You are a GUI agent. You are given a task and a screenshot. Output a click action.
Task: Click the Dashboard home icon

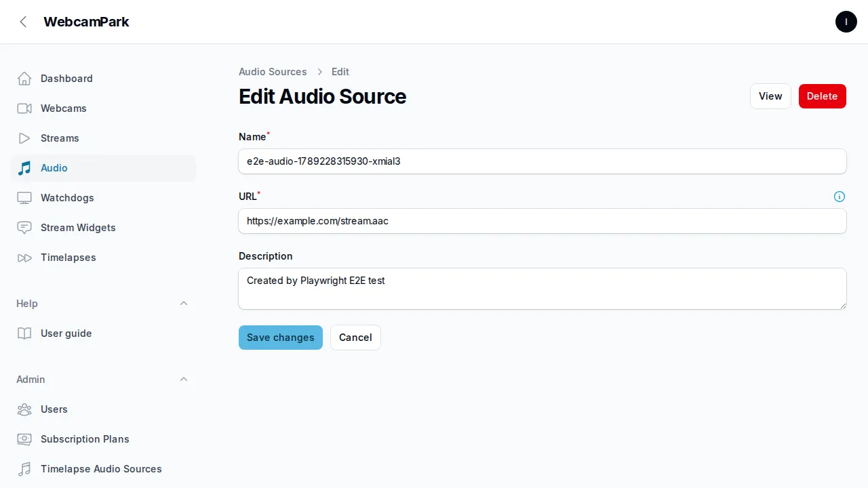tap(24, 79)
